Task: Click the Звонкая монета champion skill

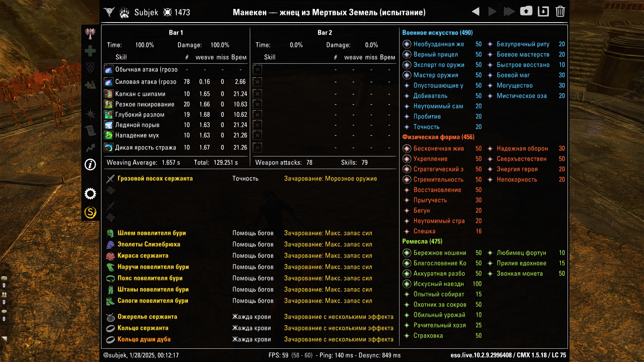Action: click(x=520, y=274)
